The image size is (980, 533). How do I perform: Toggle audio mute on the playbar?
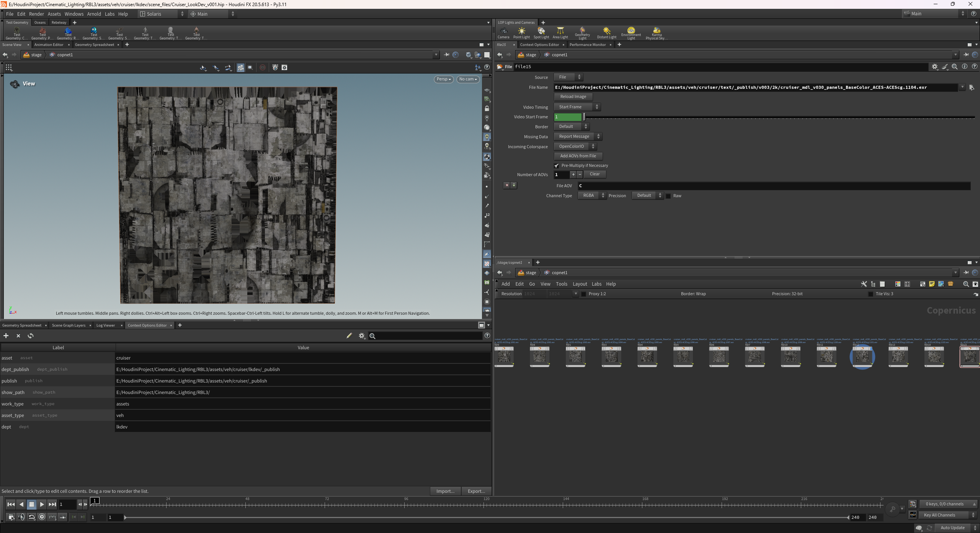click(x=21, y=517)
